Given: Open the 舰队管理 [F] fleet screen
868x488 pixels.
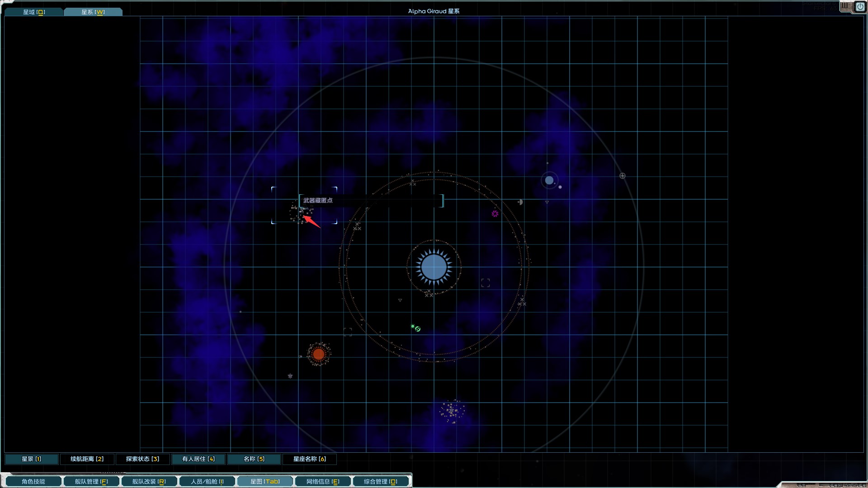Looking at the screenshot, I should pos(91,482).
